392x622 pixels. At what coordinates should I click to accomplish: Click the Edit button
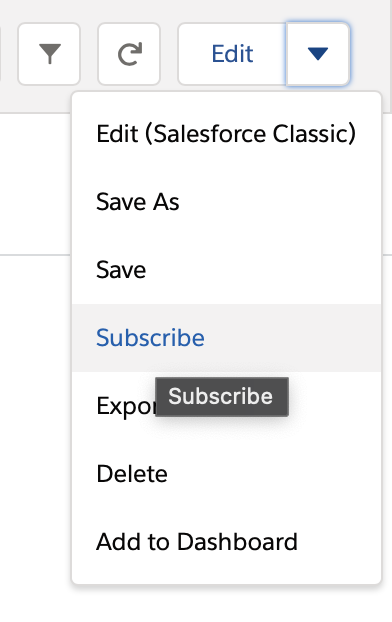tap(232, 54)
